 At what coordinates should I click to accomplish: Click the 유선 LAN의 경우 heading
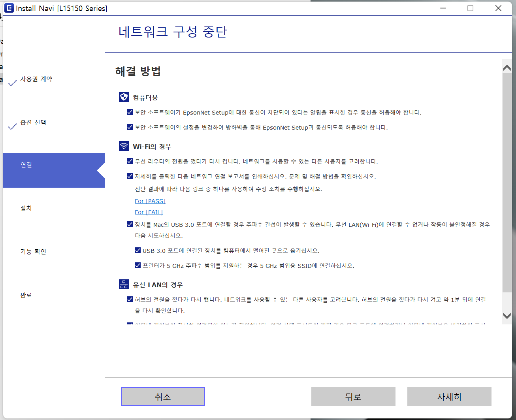click(x=158, y=285)
